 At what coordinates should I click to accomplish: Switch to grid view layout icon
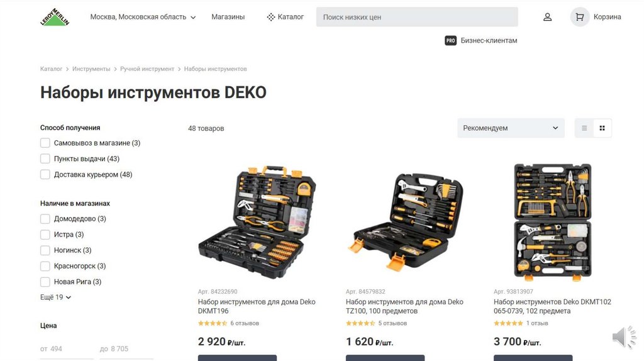pyautogui.click(x=602, y=128)
